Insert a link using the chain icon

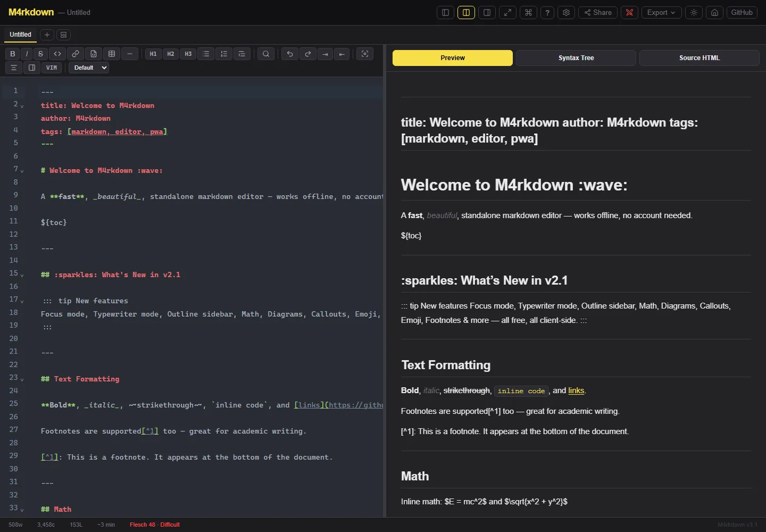click(76, 54)
